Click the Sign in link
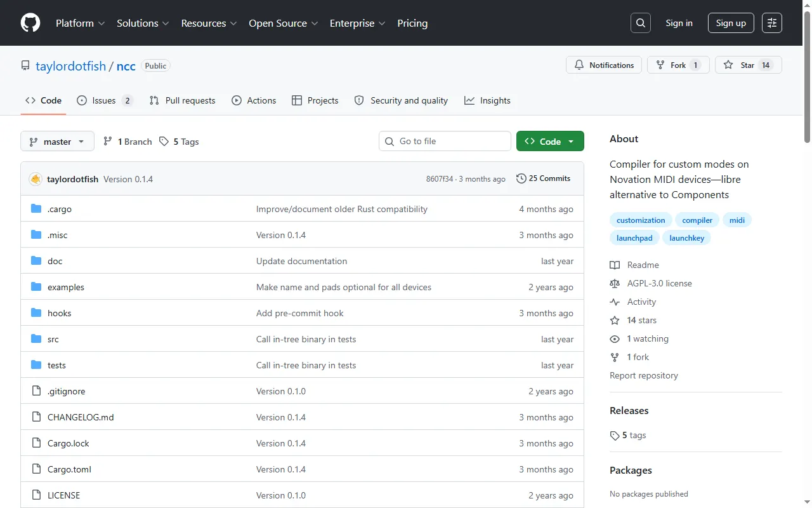The height and width of the screenshot is (508, 812). (x=679, y=23)
